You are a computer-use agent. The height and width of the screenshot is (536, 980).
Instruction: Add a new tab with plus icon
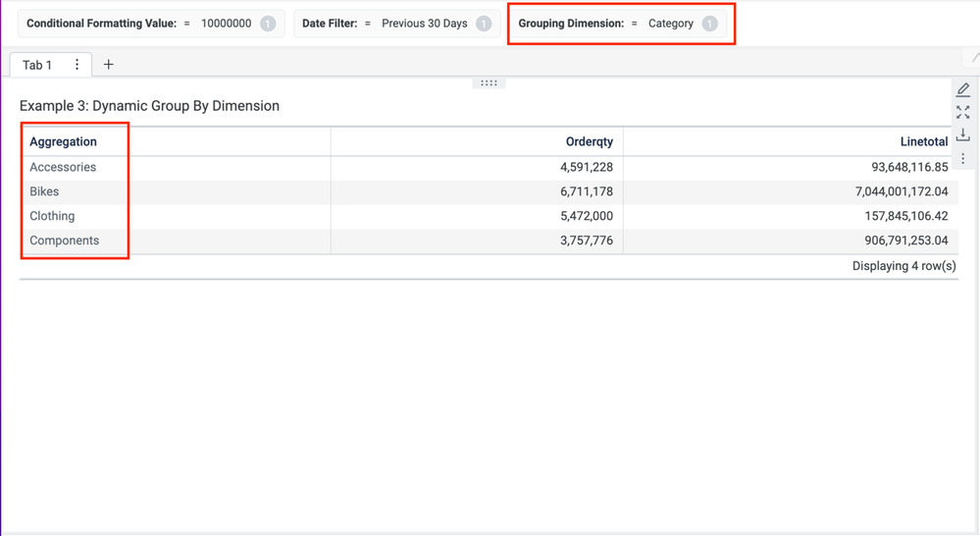[108, 65]
